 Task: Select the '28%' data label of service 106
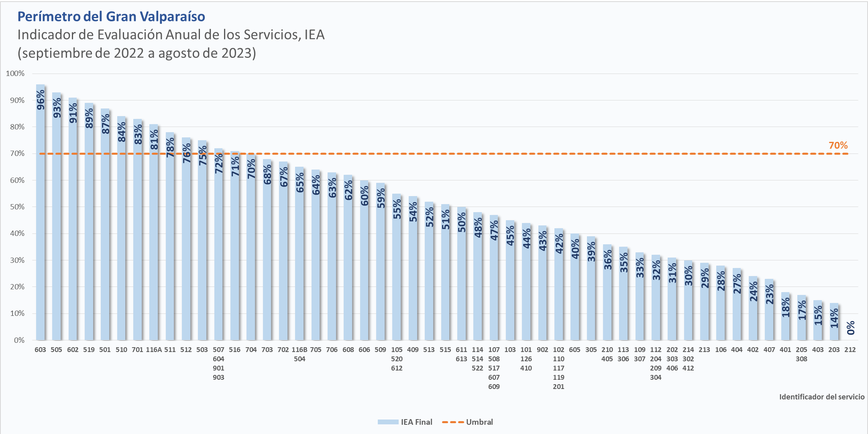(x=721, y=281)
